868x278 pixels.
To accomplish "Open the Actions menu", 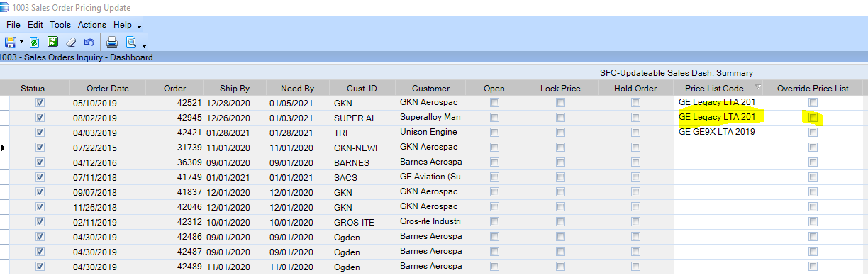I will [92, 25].
